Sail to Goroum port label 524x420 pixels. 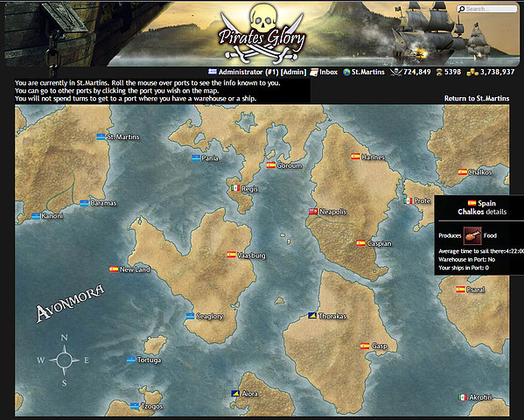pos(289,165)
